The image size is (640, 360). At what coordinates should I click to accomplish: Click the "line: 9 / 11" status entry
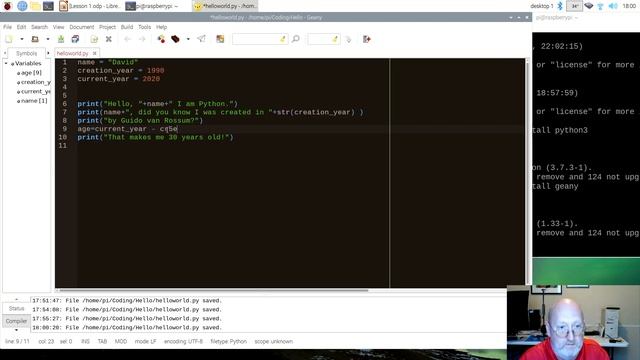coord(17,341)
